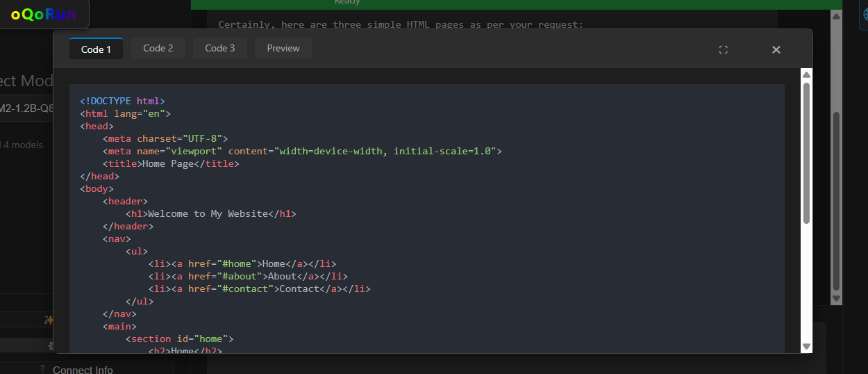Viewport: 868px width, 374px height.
Task: Click the Connect Info button
Action: 82,369
